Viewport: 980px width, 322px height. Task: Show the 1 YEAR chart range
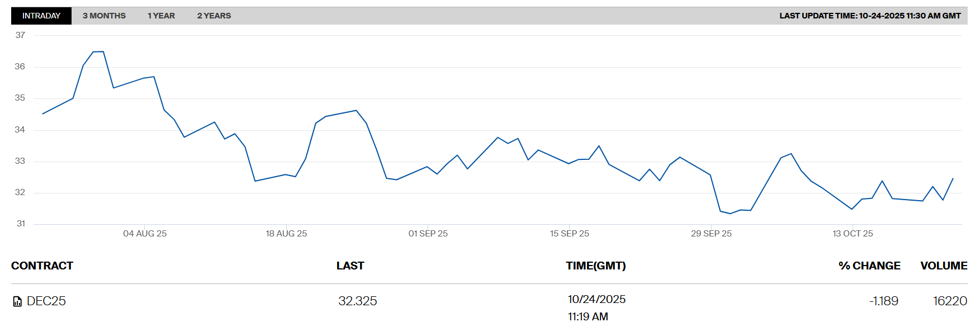coord(161,16)
